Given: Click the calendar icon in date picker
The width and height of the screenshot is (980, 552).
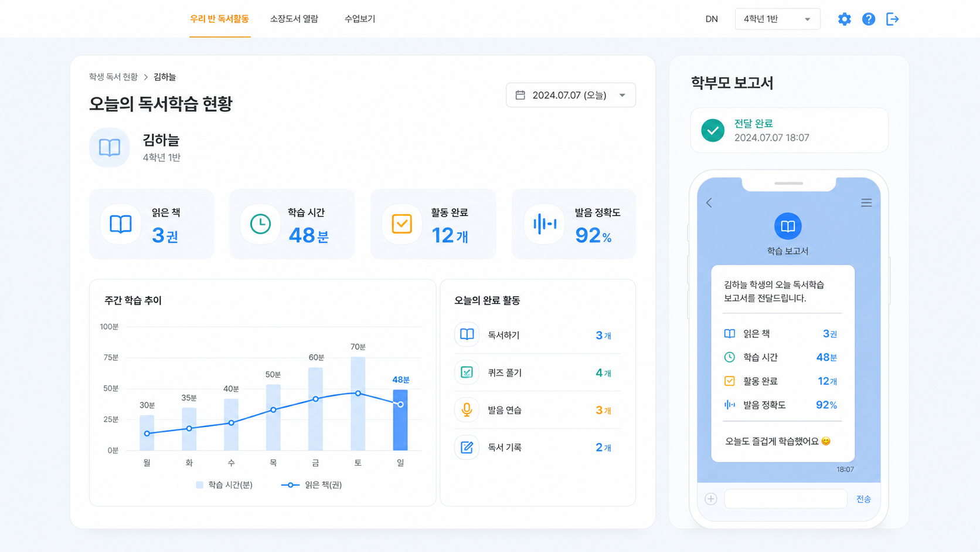Looking at the screenshot, I should 520,95.
